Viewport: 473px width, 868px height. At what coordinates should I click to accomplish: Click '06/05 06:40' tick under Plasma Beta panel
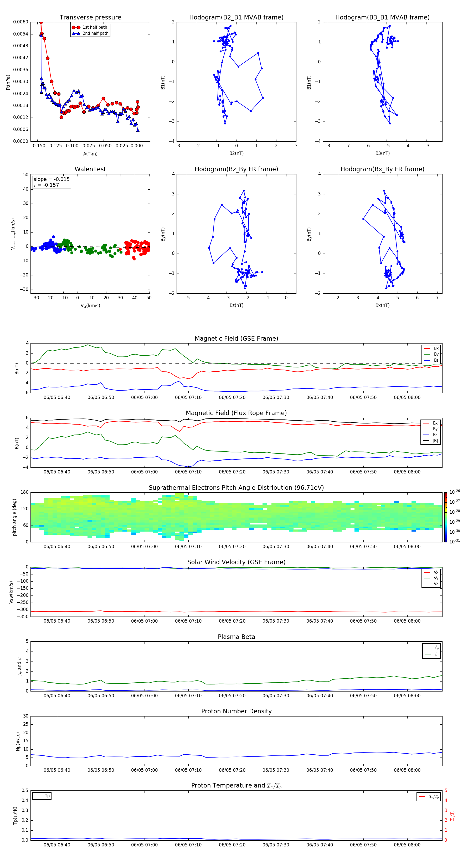pos(57,695)
